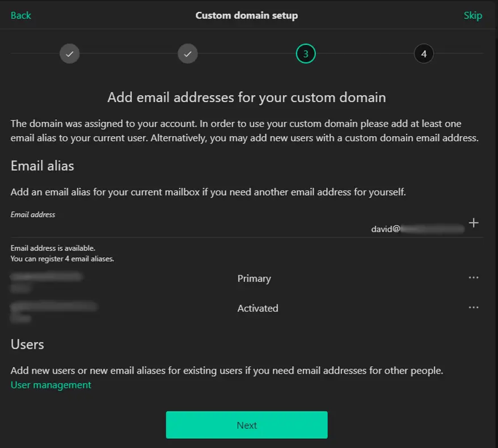The height and width of the screenshot is (448, 498).
Task: Click 'You can register 4 email aliases.'
Action: [62, 259]
